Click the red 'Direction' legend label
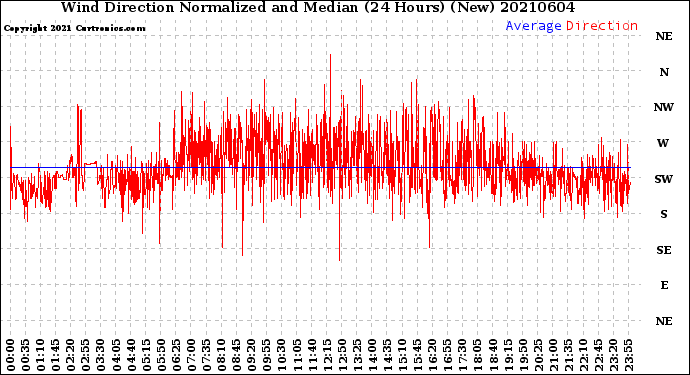The width and height of the screenshot is (690, 375). (602, 26)
